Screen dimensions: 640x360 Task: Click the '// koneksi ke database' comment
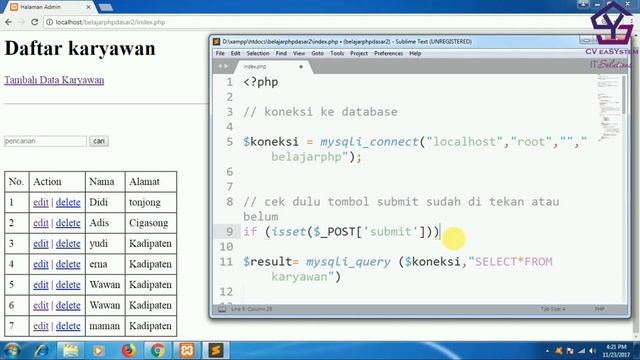(x=320, y=112)
